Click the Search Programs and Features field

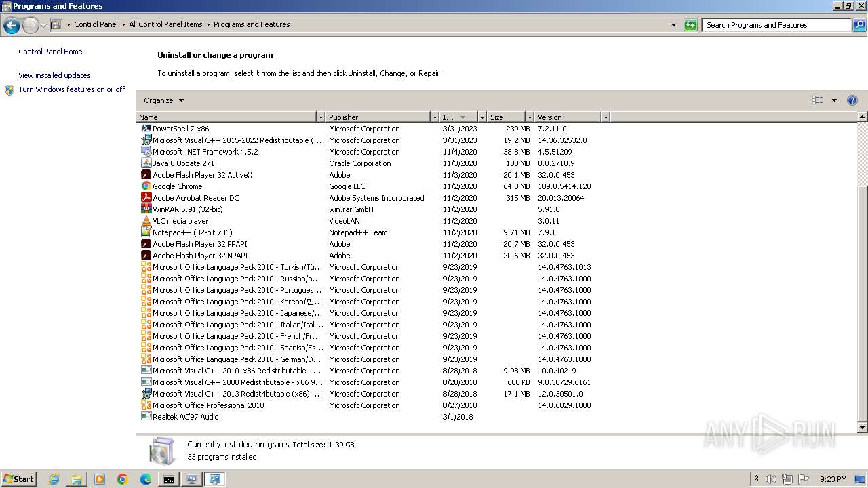click(776, 25)
